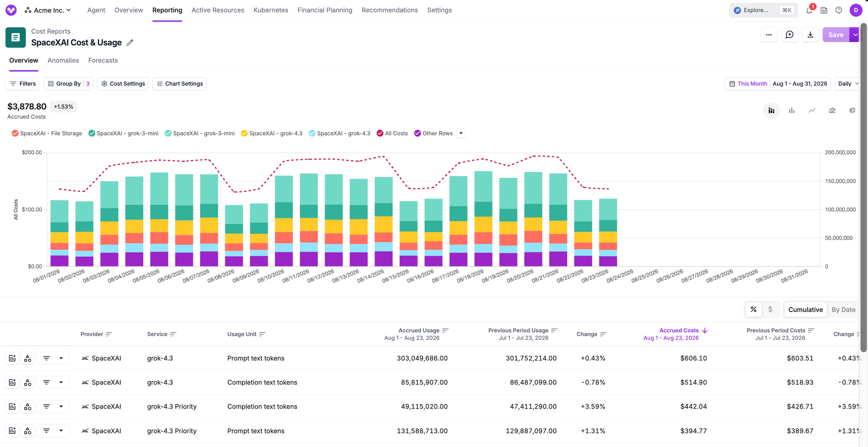Viewport: 868px width, 447px height.
Task: Expand the Save button dropdown arrow
Action: (855, 35)
